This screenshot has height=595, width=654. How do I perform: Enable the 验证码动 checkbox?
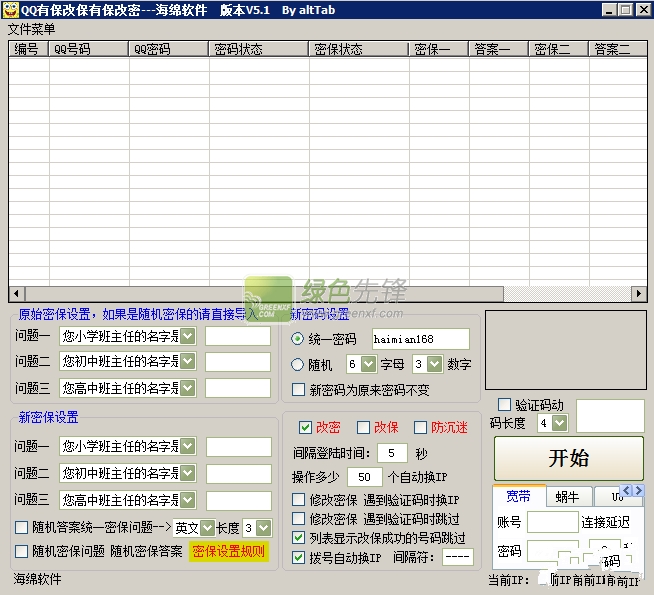[505, 404]
